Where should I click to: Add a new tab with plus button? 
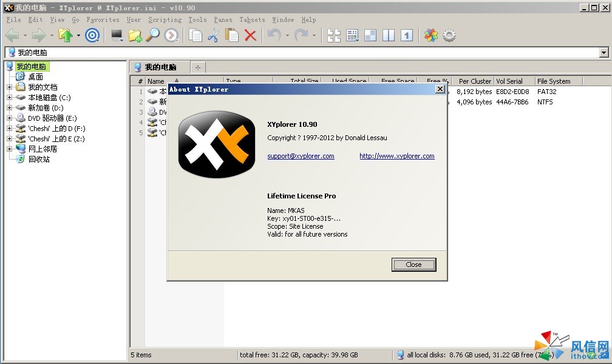point(198,67)
